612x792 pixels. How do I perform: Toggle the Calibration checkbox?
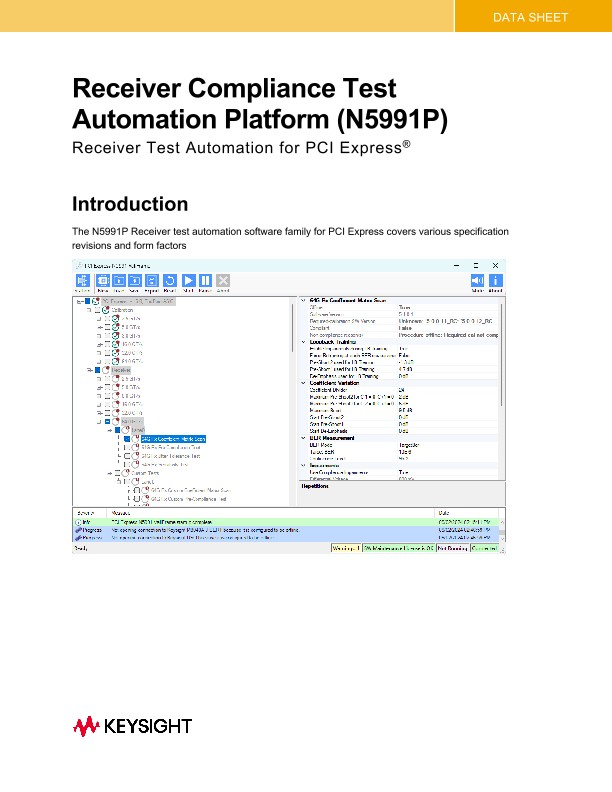point(97,310)
